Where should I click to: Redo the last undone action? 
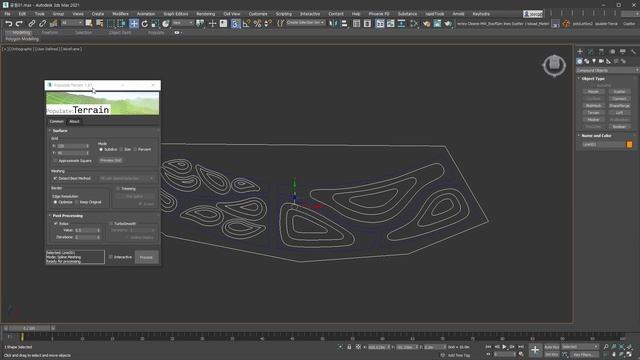pyautogui.click(x=19, y=24)
